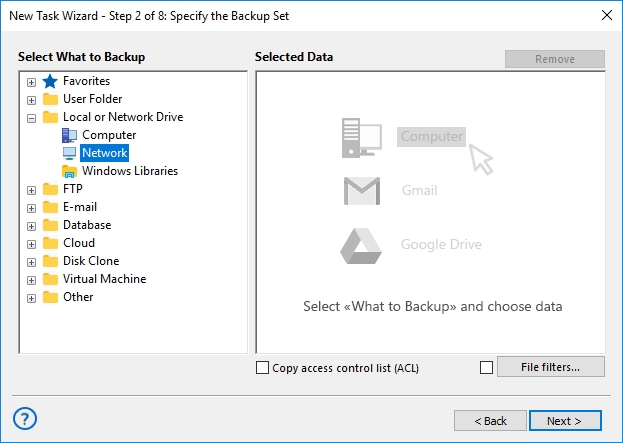Click the Favorites star icon
This screenshot has width=623, height=443.
click(x=50, y=81)
